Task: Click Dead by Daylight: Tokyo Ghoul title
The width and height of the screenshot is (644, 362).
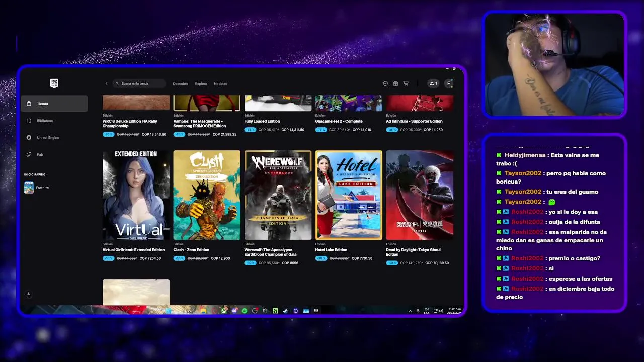Action: pyautogui.click(x=413, y=252)
